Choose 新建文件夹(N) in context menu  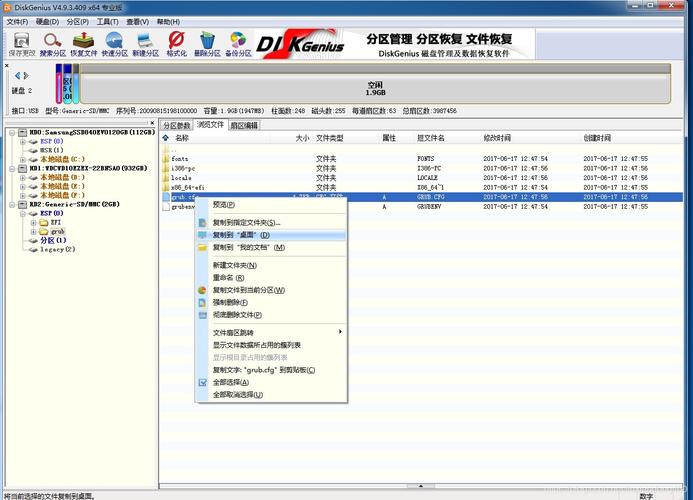click(271, 265)
